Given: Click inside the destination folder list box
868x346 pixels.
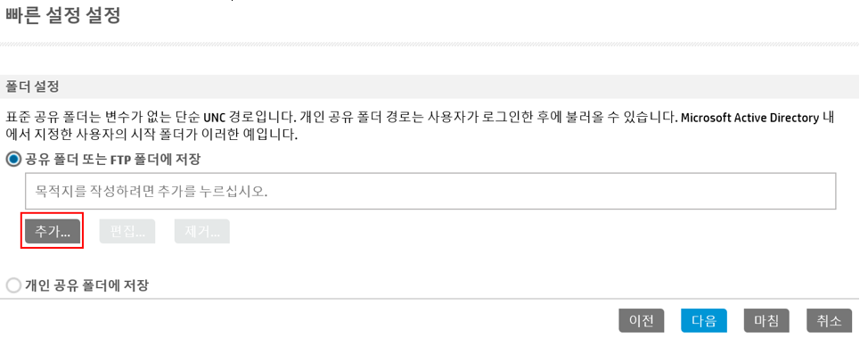Looking at the screenshot, I should click(x=430, y=191).
